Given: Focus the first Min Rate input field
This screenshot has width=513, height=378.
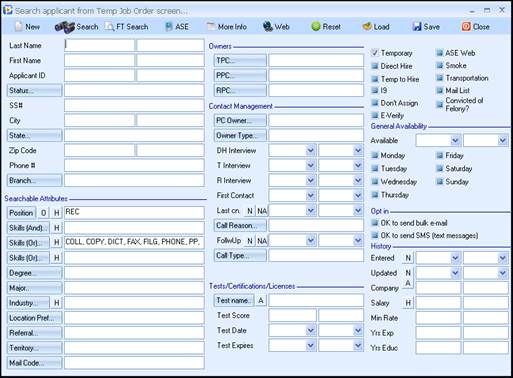Looking at the screenshot, I should pos(438,318).
